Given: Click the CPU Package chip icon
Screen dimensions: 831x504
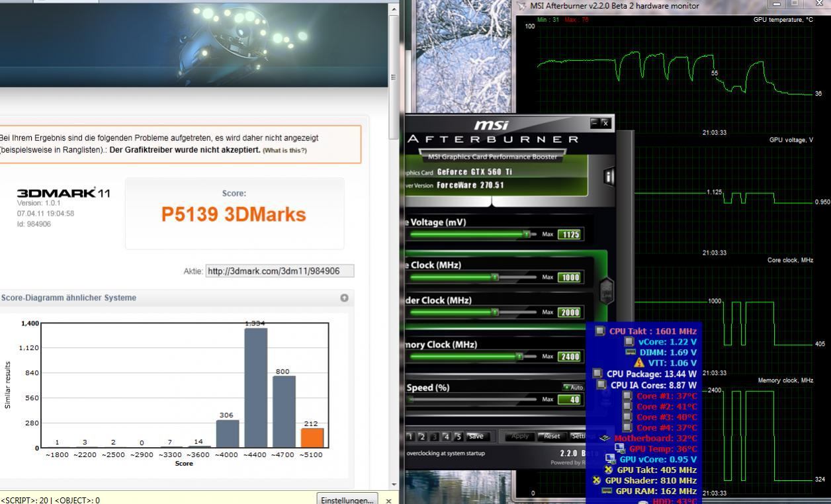Looking at the screenshot, I should click(x=597, y=373).
